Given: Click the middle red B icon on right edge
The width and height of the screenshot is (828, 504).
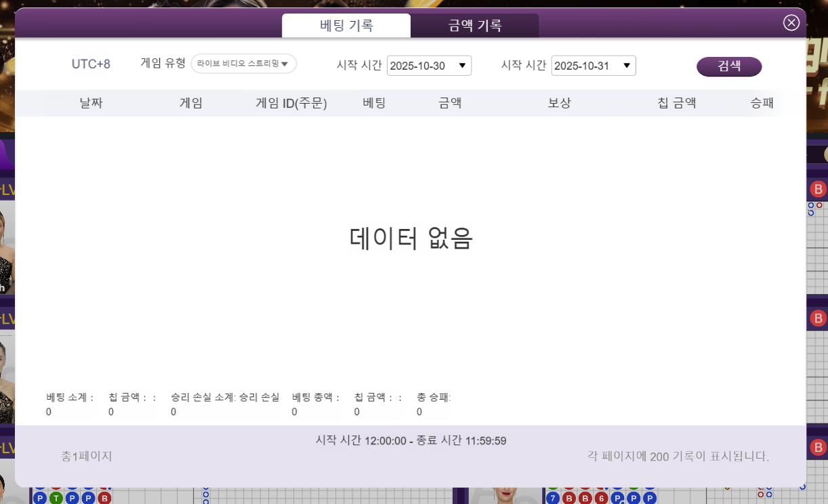Looking at the screenshot, I should pos(819,318).
